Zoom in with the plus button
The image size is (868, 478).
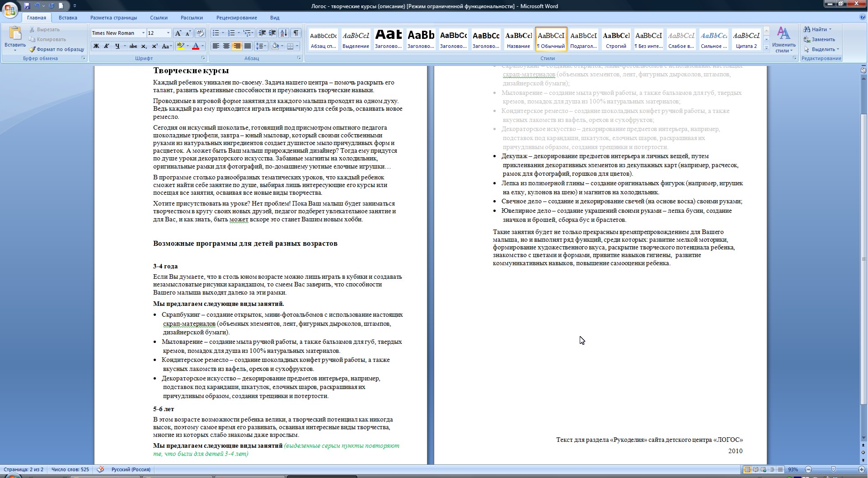click(861, 469)
